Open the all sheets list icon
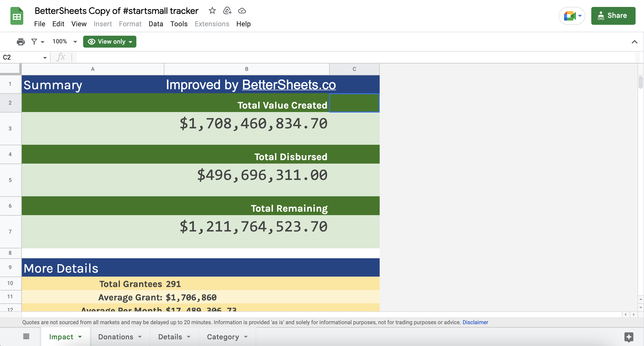This screenshot has height=346, width=644. [26, 337]
